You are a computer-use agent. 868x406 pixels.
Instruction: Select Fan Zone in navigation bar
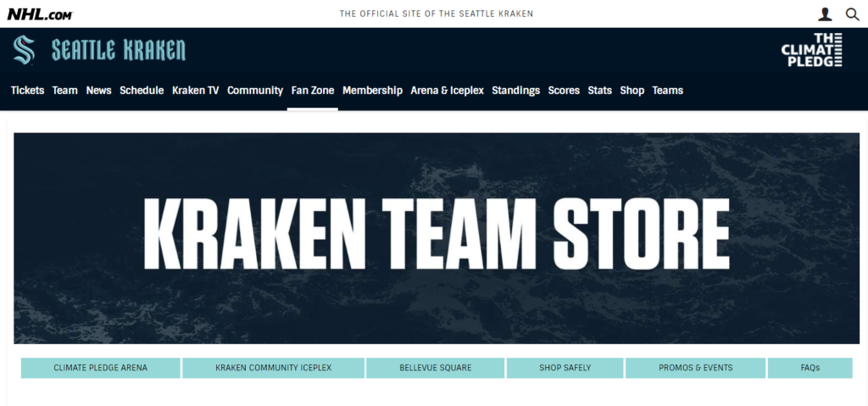pos(313,91)
